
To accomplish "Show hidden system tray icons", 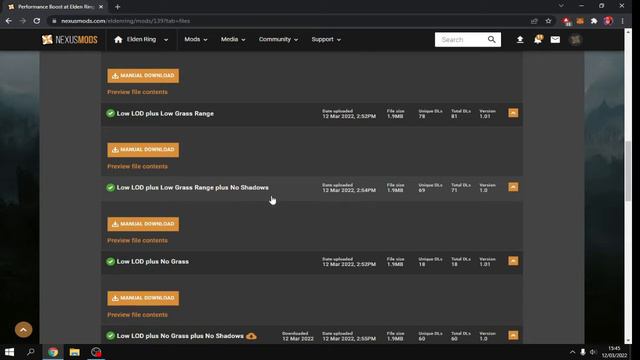I will [572, 352].
